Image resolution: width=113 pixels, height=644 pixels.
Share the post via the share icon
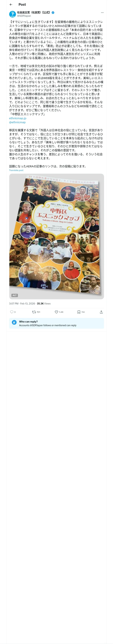pyautogui.click(x=101, y=312)
